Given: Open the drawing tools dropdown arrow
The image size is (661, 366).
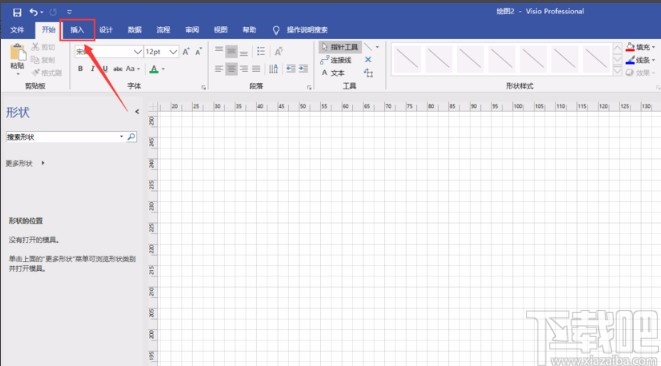Looking at the screenshot, I should (x=377, y=47).
